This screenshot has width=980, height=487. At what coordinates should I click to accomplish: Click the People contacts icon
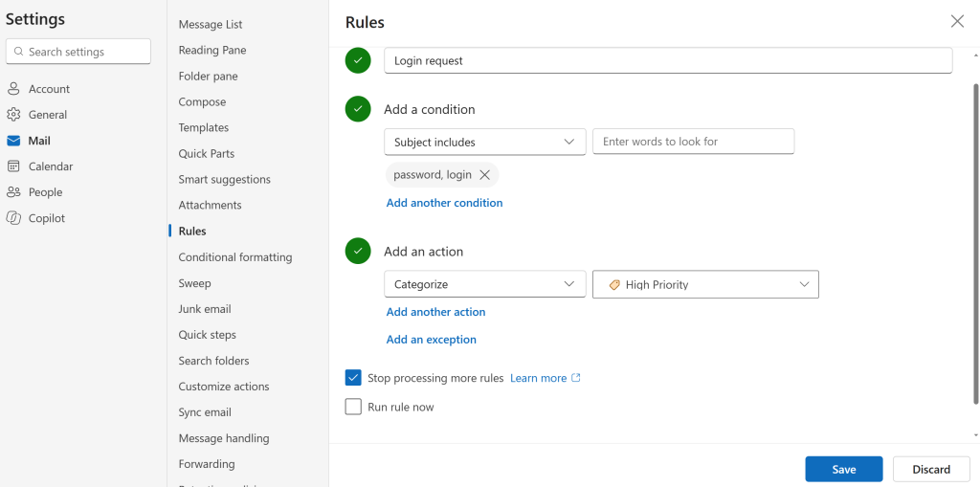(x=13, y=192)
